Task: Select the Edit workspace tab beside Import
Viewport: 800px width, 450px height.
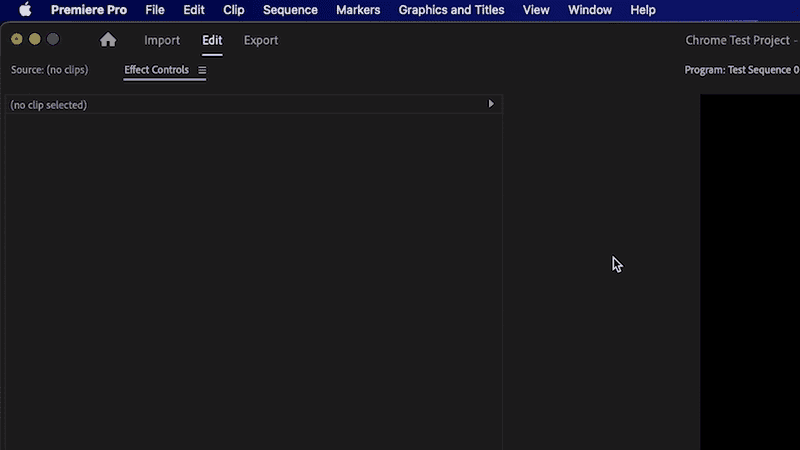Action: pyautogui.click(x=212, y=40)
